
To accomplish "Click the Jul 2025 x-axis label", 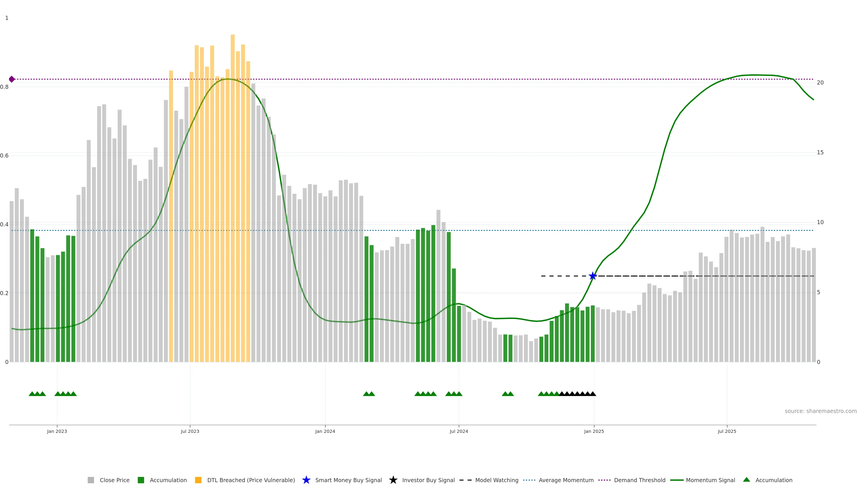I will pos(727,431).
